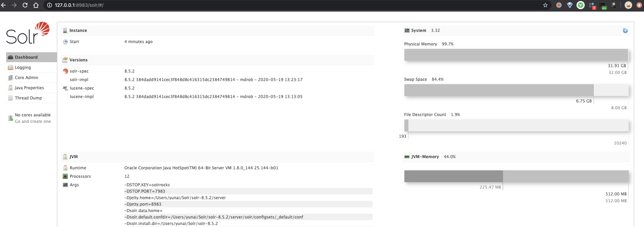The width and height of the screenshot is (644, 227).
Task: Click the Java Properties icon
Action: pyautogui.click(x=10, y=88)
